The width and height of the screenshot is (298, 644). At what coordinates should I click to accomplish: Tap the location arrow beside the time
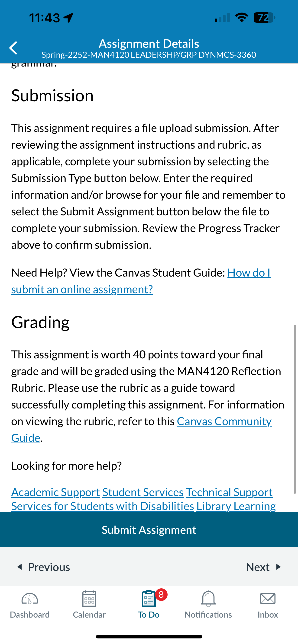click(68, 18)
